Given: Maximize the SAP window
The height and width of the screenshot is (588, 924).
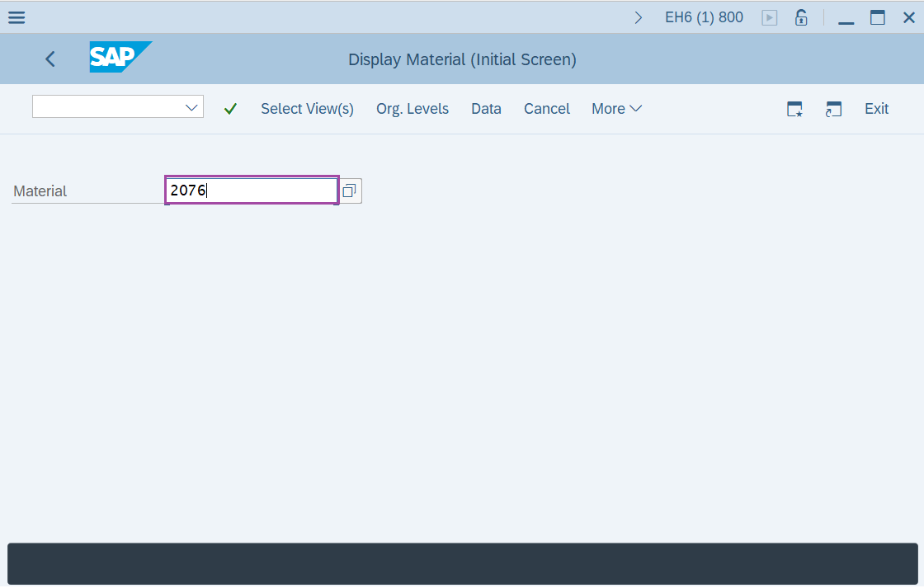Looking at the screenshot, I should click(x=877, y=17).
